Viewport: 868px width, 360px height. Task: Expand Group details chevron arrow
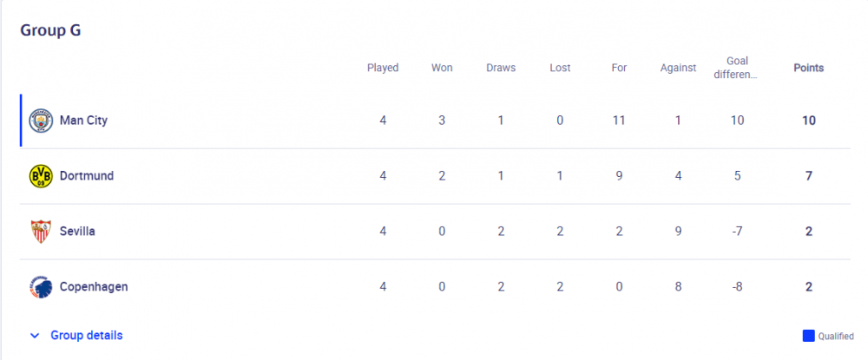coord(35,335)
